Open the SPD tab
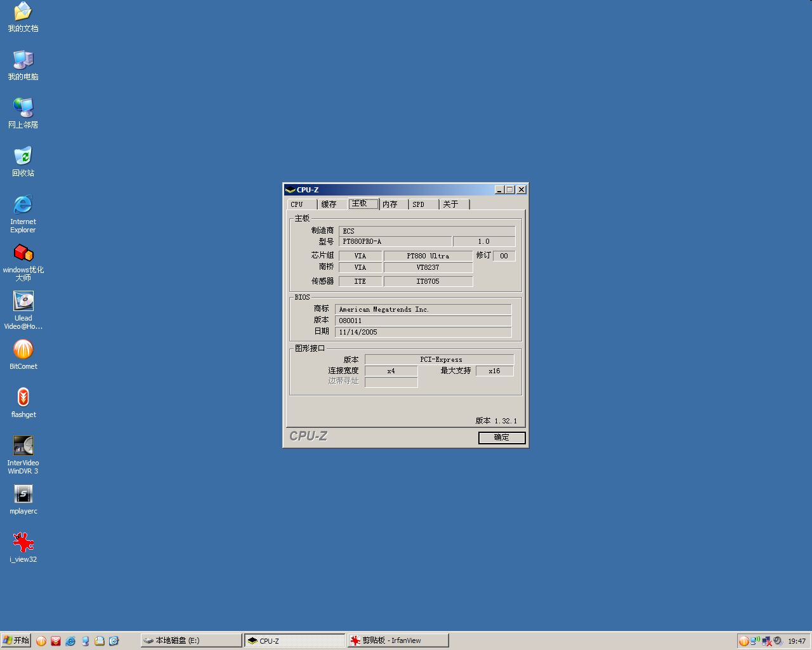Image resolution: width=812 pixels, height=650 pixels. (422, 204)
